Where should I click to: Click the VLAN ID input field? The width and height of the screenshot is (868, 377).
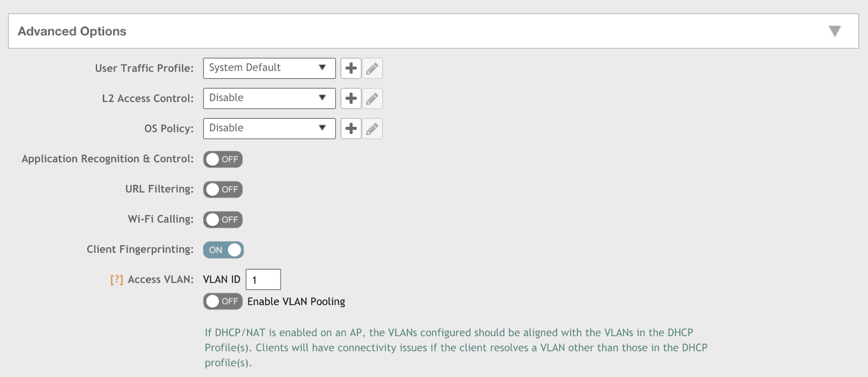pyautogui.click(x=263, y=279)
